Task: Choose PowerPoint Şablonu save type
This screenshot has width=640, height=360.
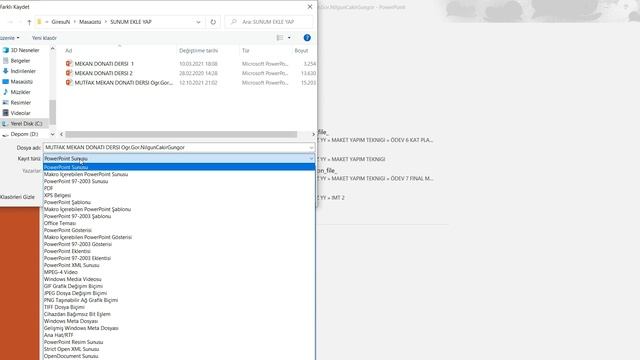Action: coord(179,202)
